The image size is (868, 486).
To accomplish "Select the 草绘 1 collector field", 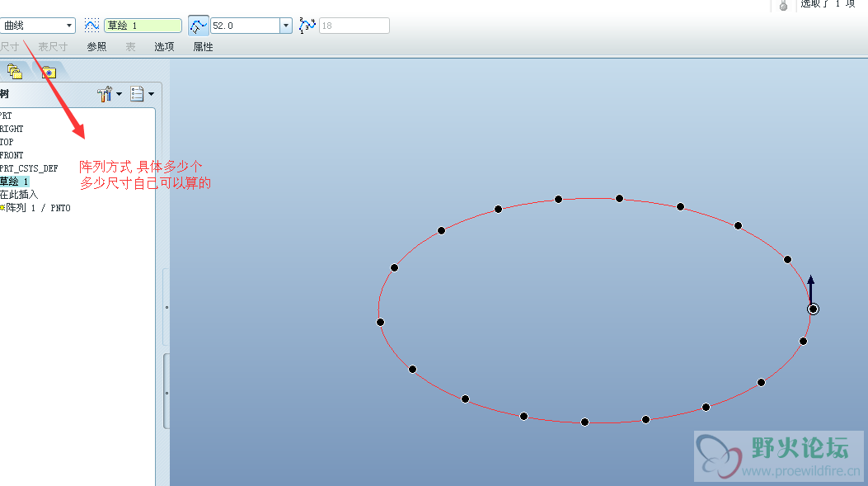I will tap(143, 26).
